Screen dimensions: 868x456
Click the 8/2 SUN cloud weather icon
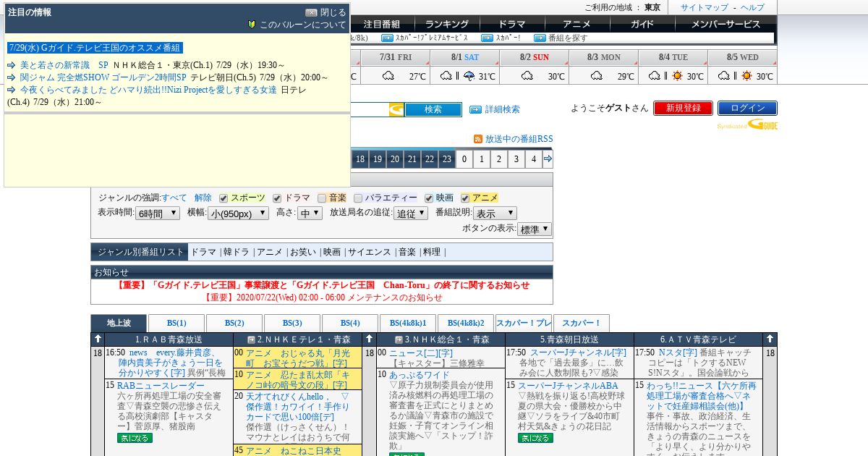[527, 76]
